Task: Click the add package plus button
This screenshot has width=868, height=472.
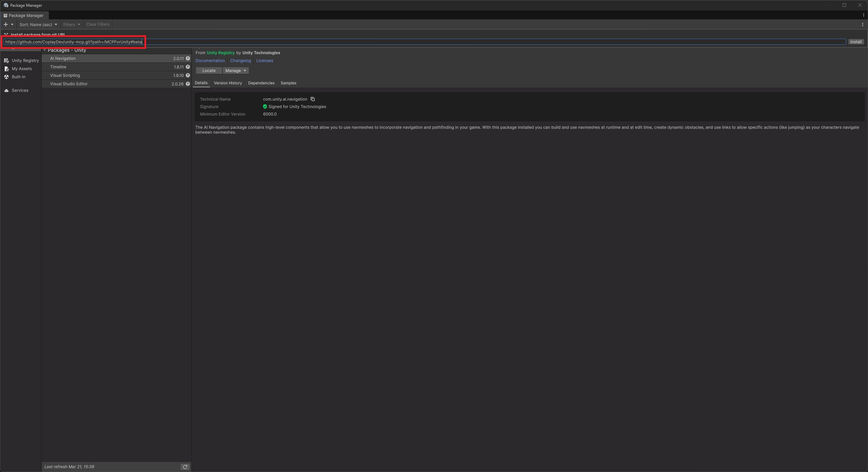Action: (6, 24)
